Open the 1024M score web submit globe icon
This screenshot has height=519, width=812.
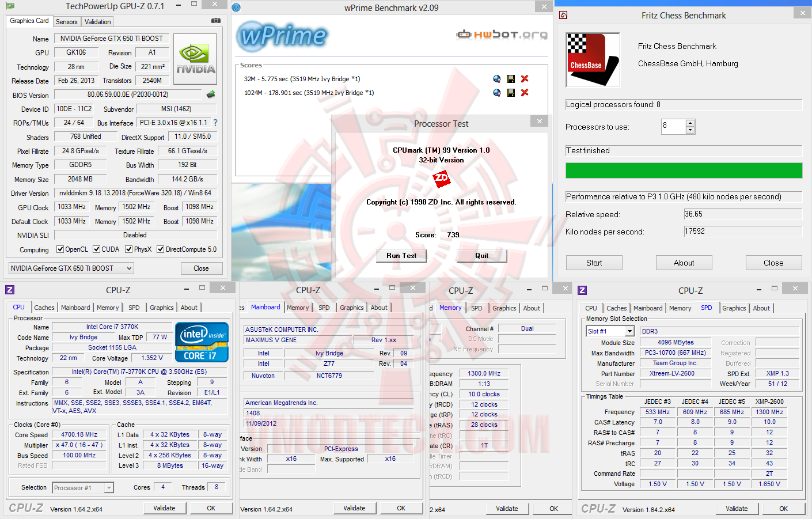click(x=497, y=93)
